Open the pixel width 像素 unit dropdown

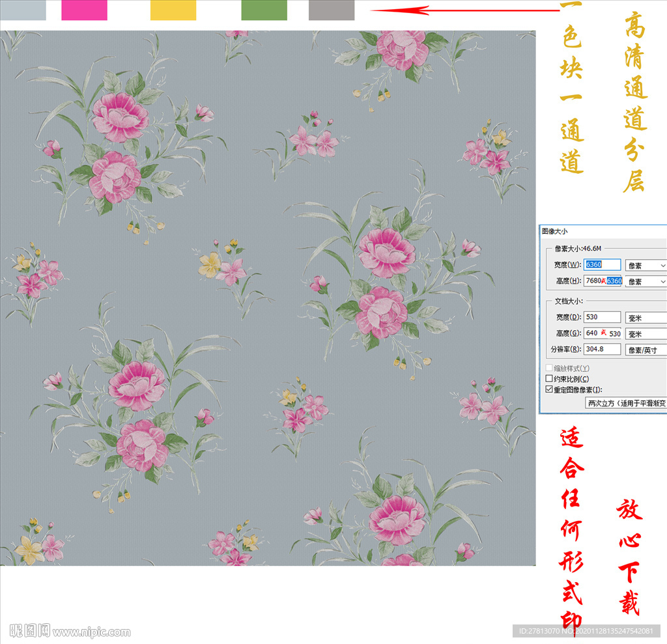pyautogui.click(x=646, y=266)
